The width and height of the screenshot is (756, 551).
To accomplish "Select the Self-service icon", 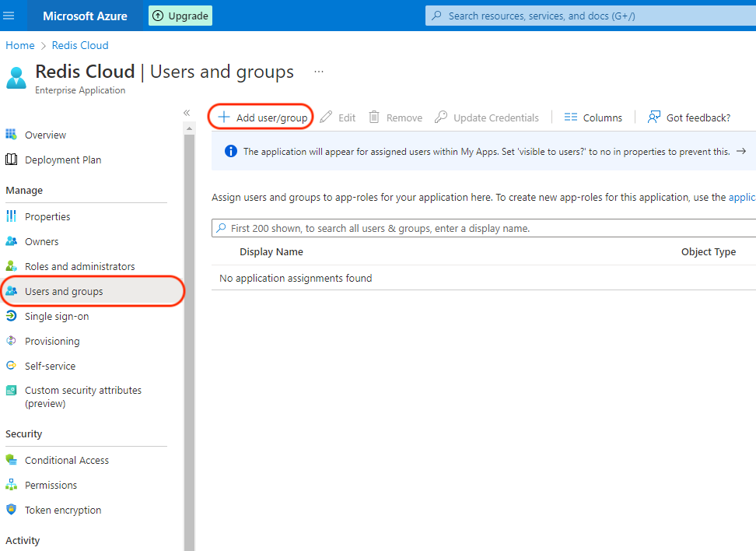I will tap(12, 366).
